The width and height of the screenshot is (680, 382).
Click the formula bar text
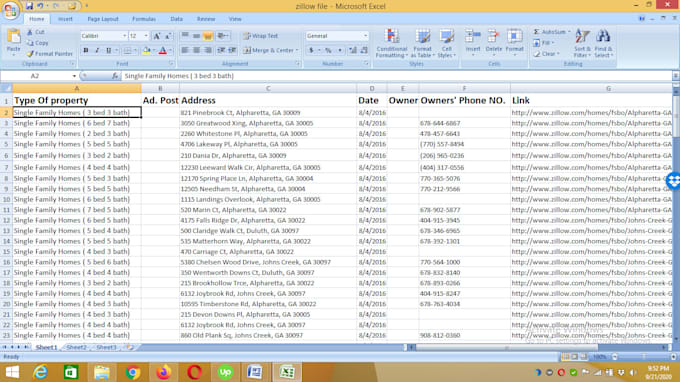click(x=179, y=76)
